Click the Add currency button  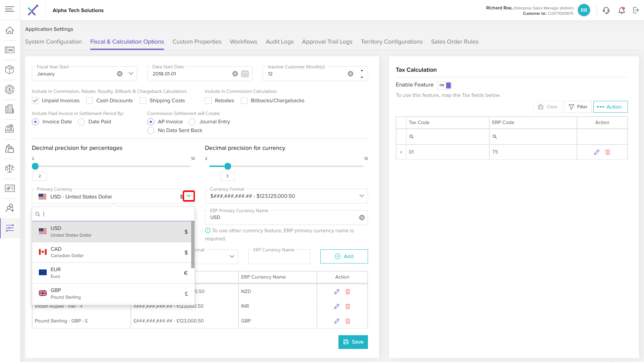344,256
